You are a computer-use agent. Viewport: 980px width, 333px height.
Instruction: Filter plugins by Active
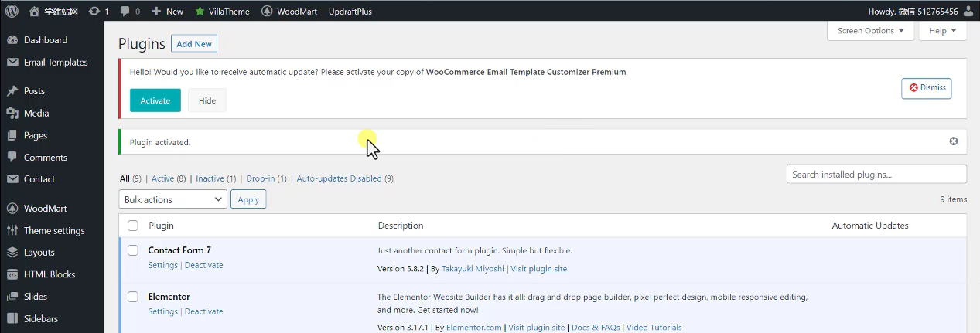point(162,178)
